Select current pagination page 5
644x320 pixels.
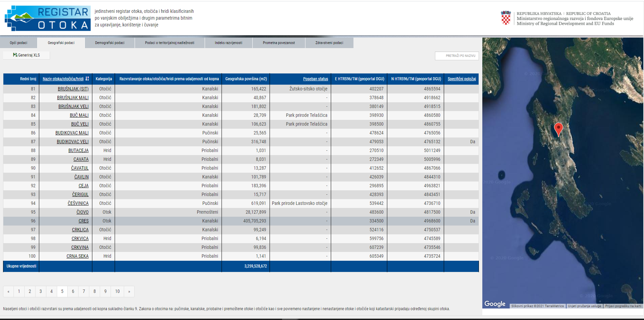click(62, 292)
